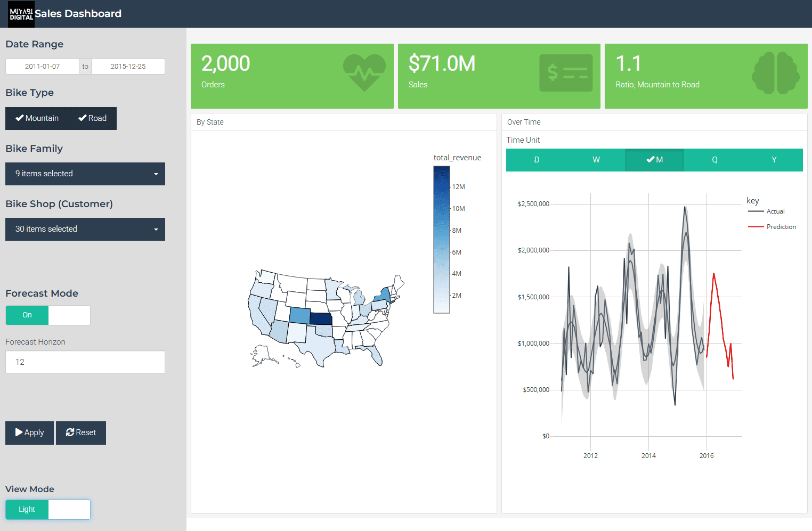Click the start date field 2011-01-07

coord(43,67)
